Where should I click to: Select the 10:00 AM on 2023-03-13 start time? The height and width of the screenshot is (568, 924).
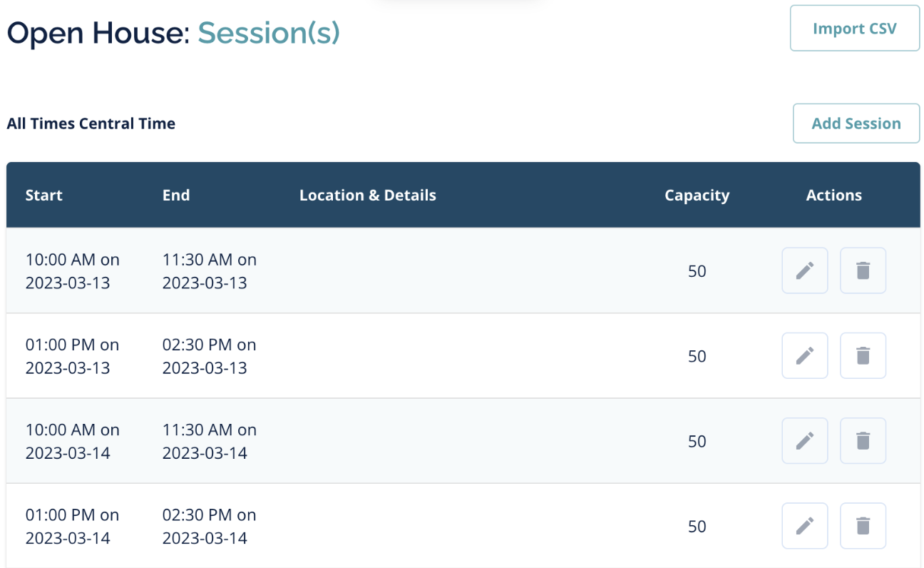72,270
